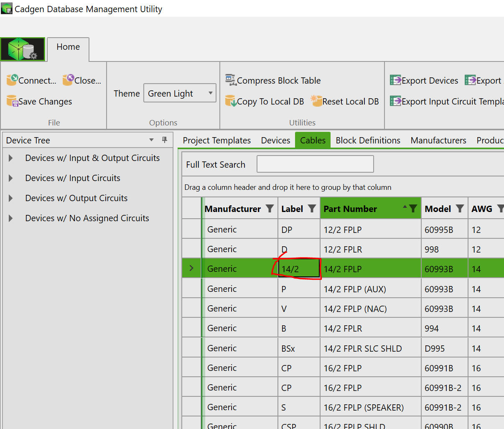Expand Devices w/ No Assigned Circuits
The width and height of the screenshot is (504, 429).
click(x=11, y=218)
